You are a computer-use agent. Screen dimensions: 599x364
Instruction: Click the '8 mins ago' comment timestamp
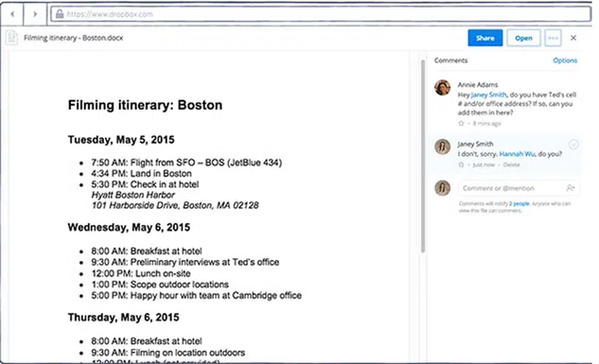487,123
